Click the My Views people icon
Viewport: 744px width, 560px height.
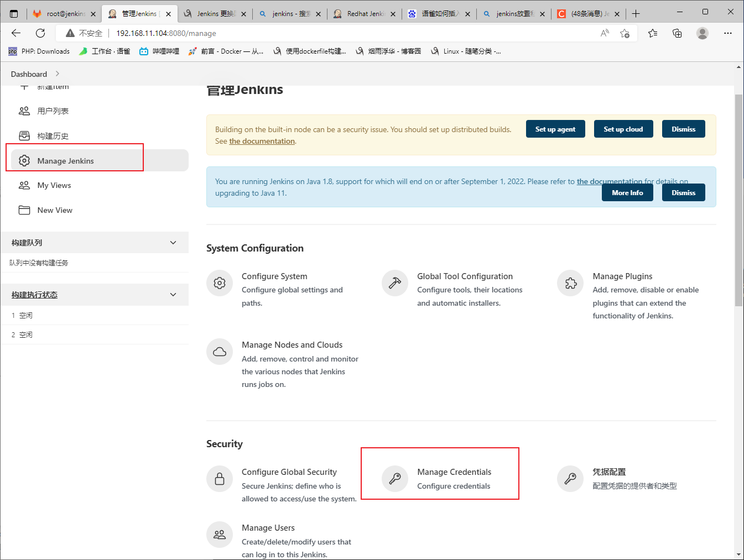[24, 185]
